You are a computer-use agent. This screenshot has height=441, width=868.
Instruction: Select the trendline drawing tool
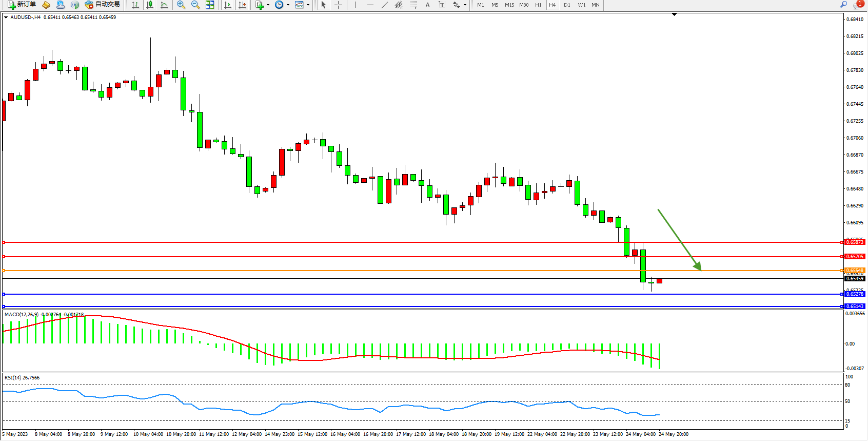click(385, 5)
